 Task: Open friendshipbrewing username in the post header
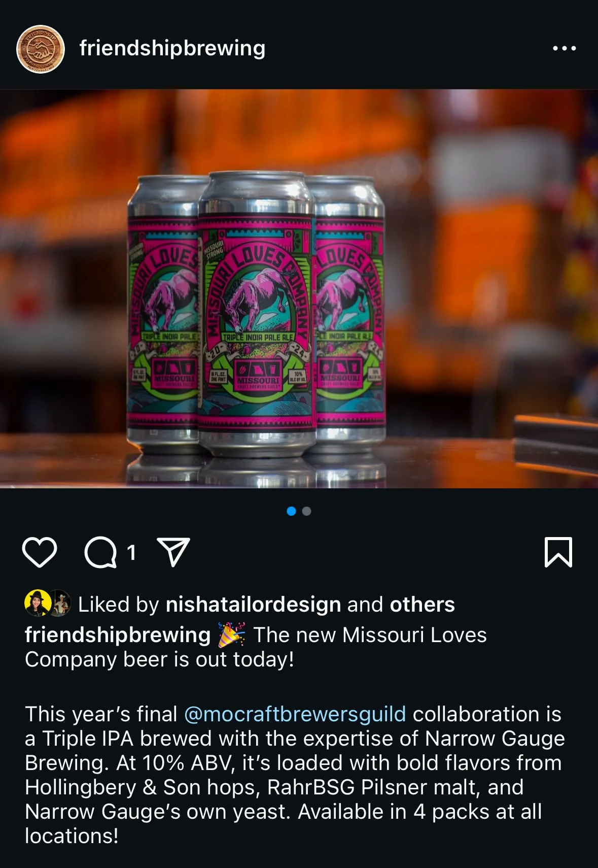point(172,48)
